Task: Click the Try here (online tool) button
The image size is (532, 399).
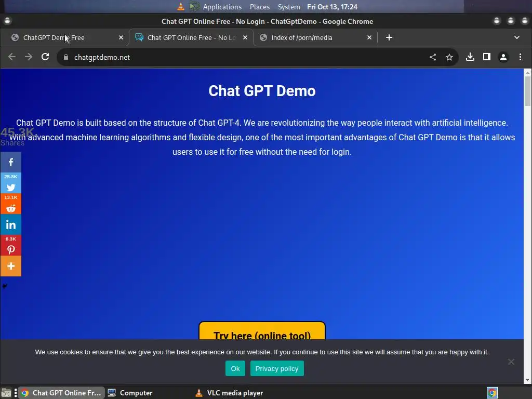Action: (262, 331)
